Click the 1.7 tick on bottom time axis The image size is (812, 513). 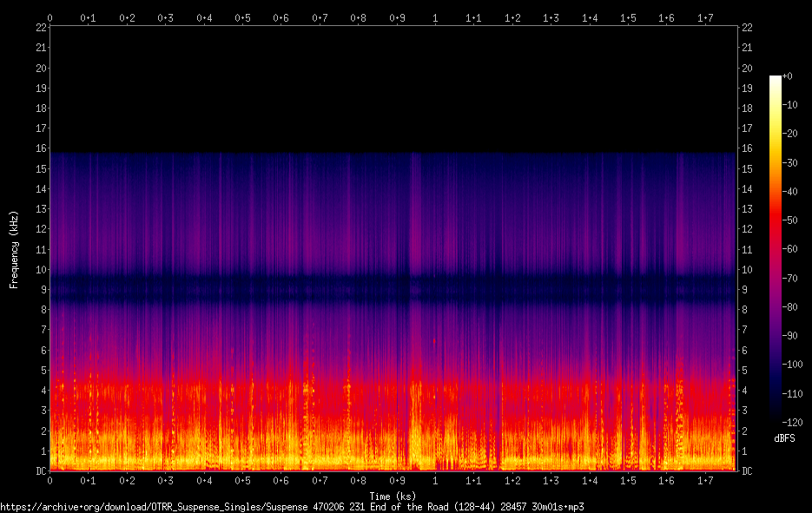[705, 480]
